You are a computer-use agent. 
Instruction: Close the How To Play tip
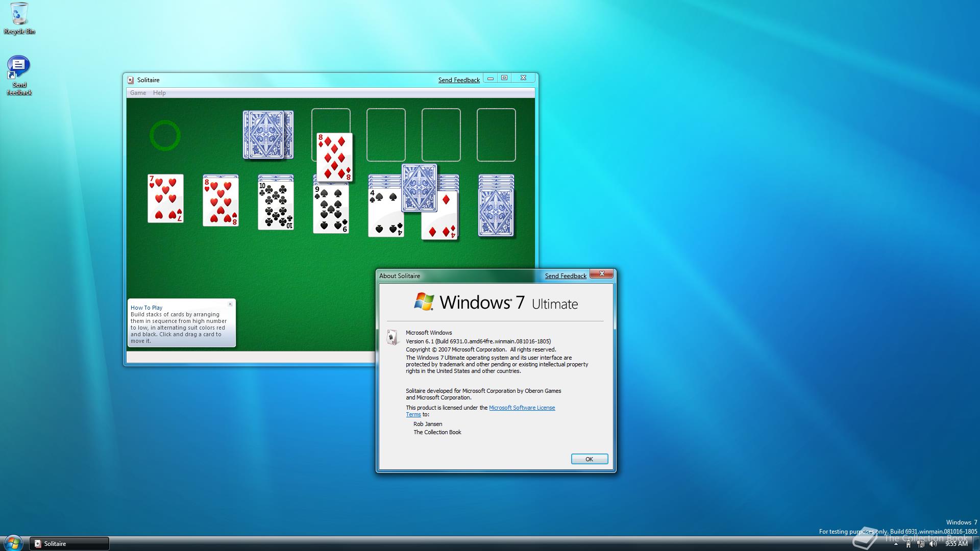[230, 304]
